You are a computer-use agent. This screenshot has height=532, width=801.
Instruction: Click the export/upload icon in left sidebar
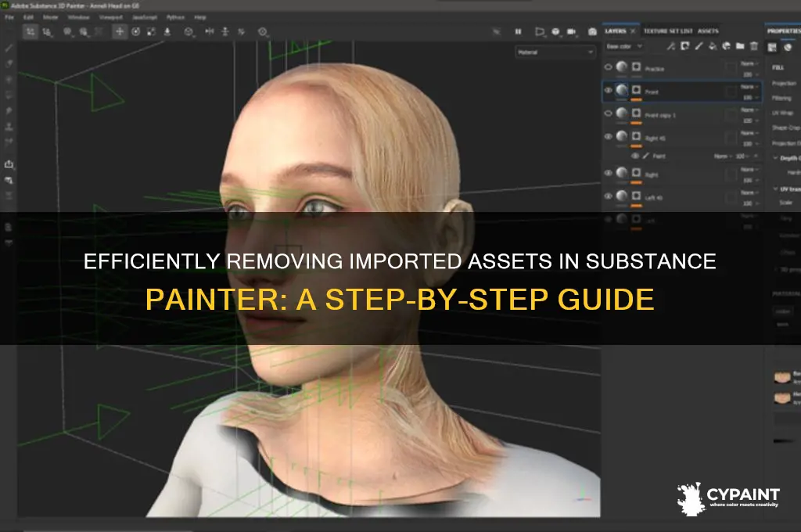pos(9,164)
